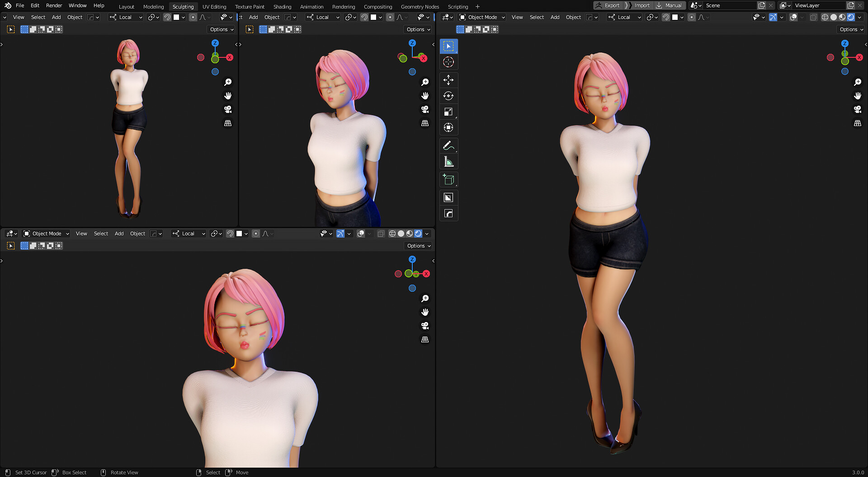Select the Rotate tool
The height and width of the screenshot is (477, 868).
(x=448, y=96)
